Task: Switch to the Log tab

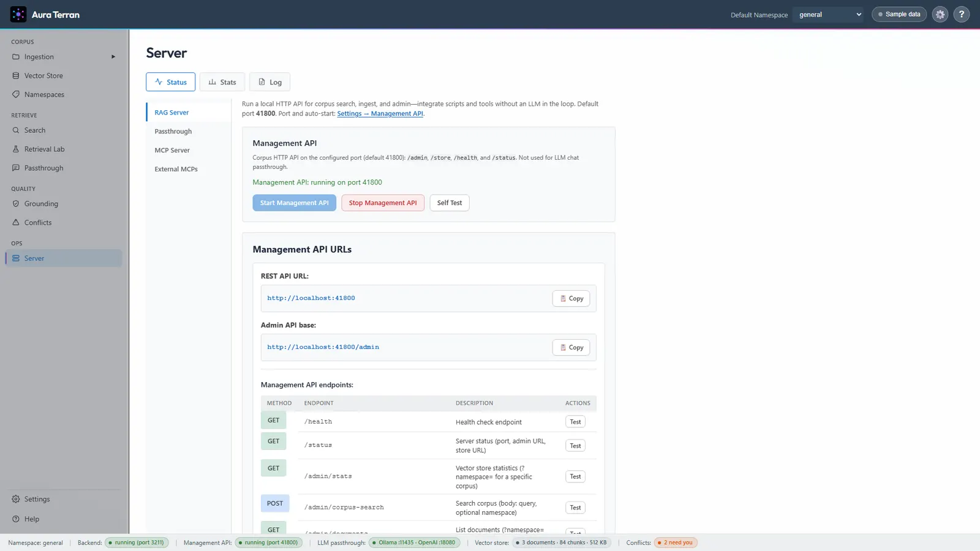Action: pyautogui.click(x=270, y=82)
